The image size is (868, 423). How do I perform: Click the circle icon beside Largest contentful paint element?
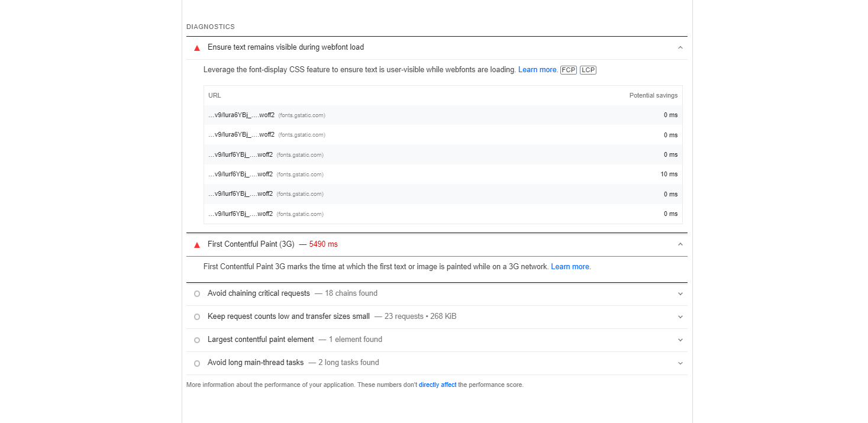pos(196,340)
